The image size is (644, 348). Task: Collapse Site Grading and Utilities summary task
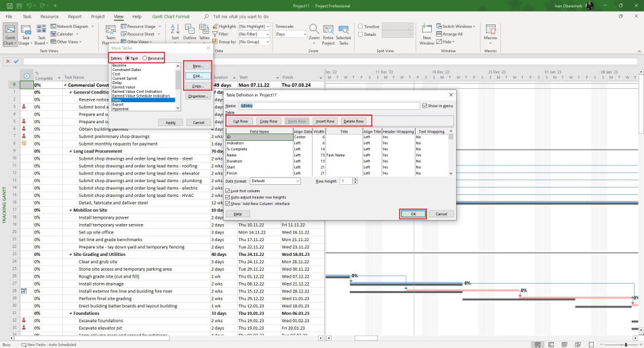coord(71,255)
